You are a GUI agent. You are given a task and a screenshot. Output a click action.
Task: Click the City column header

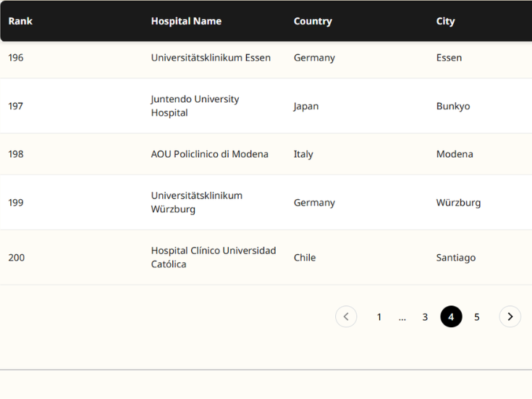445,21
